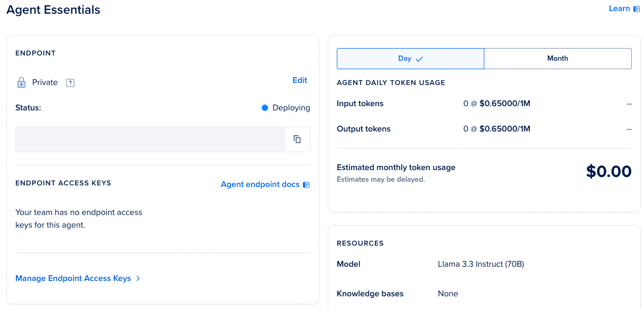644x309 pixels.
Task: Switch token usage view to Month
Action: (x=557, y=59)
